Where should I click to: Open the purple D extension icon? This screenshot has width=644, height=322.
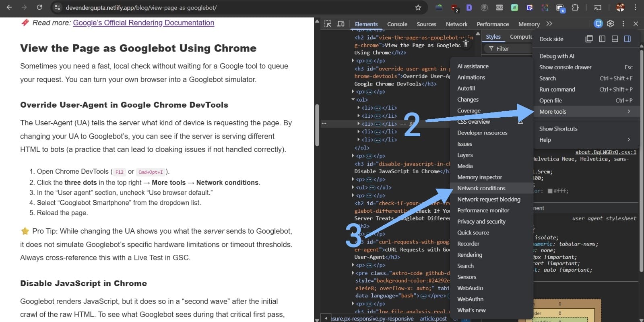tap(469, 7)
